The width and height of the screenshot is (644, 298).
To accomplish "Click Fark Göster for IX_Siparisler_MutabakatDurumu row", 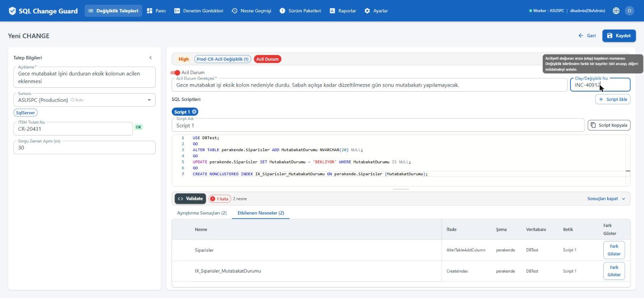I will (x=614, y=271).
